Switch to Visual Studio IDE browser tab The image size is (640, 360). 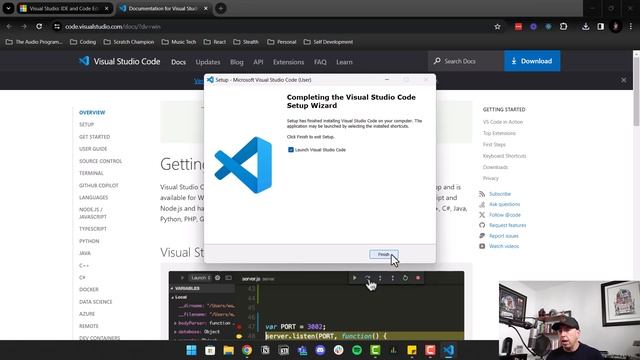click(x=64, y=8)
